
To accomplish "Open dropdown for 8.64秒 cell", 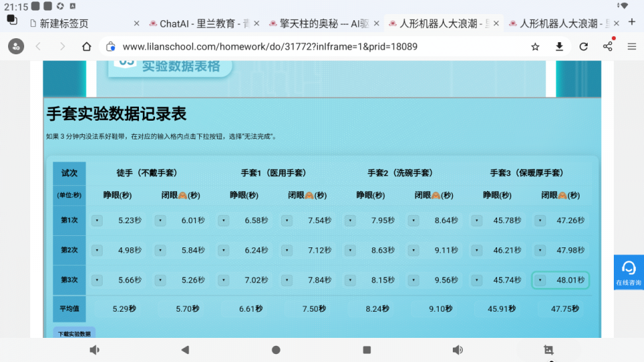I will 413,221.
